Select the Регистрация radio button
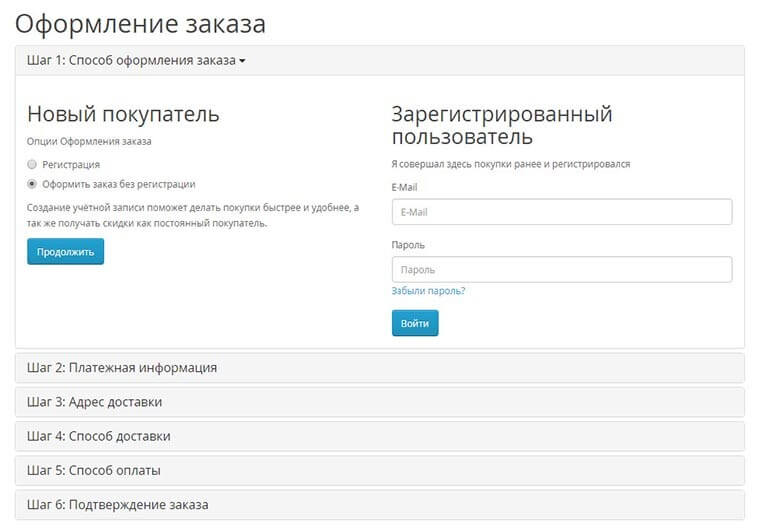Screen dimensions: 760x530 32,164
